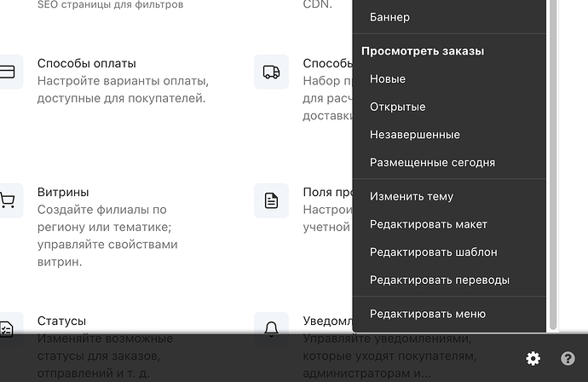588x382 pixels.
Task: Choose Редактировать макет in menu
Action: [x=449, y=224]
